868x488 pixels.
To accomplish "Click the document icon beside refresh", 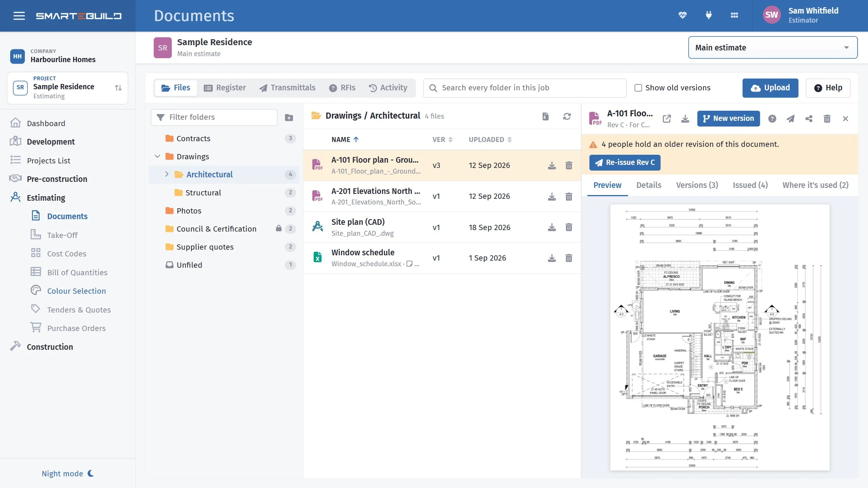I will pyautogui.click(x=545, y=116).
